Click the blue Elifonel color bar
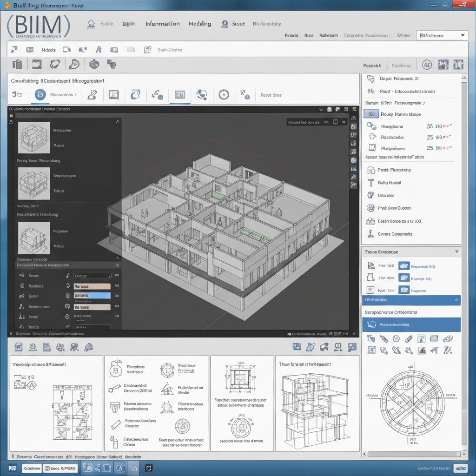476x476 pixels. click(92, 296)
